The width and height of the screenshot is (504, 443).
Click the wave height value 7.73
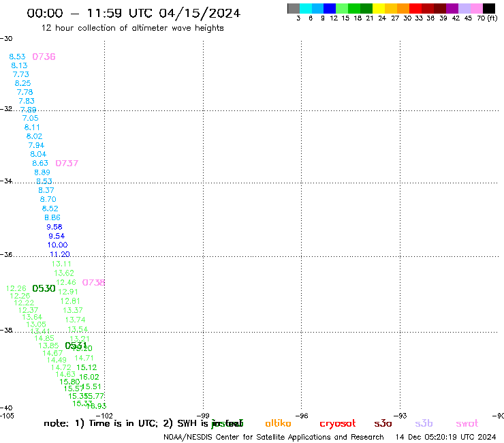21,74
